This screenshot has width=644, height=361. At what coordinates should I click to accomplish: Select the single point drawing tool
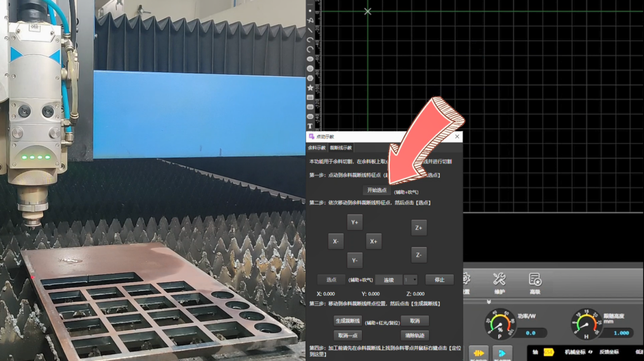(310, 10)
